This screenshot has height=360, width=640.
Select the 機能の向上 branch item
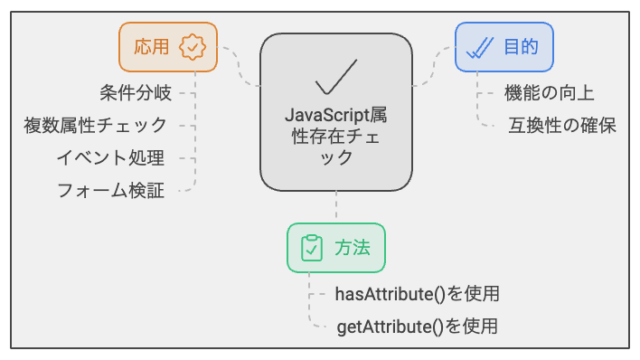pos(549,93)
